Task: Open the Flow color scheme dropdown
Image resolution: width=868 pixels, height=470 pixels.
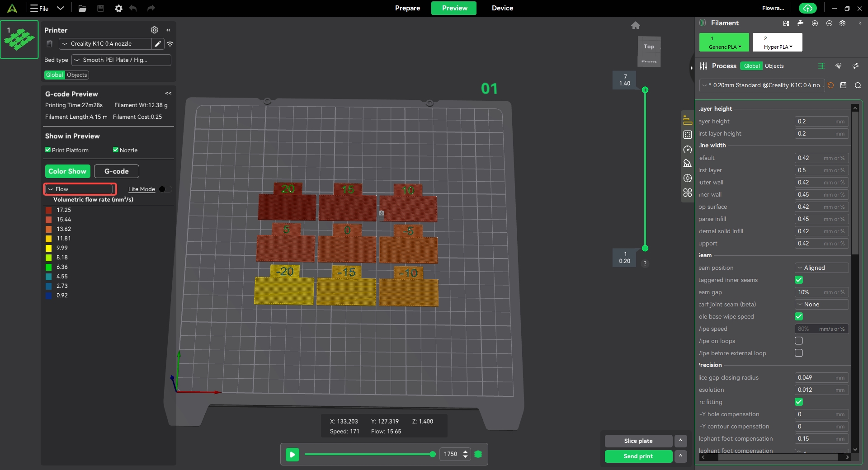Action: 80,189
